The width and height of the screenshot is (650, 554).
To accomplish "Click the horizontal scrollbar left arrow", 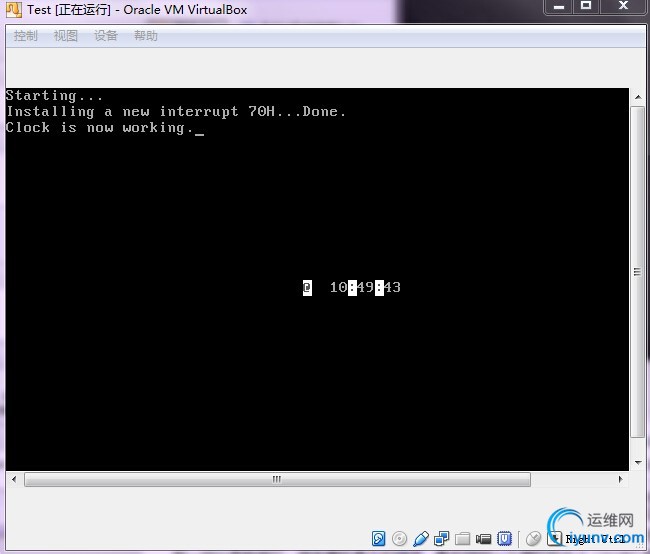I will [14, 479].
